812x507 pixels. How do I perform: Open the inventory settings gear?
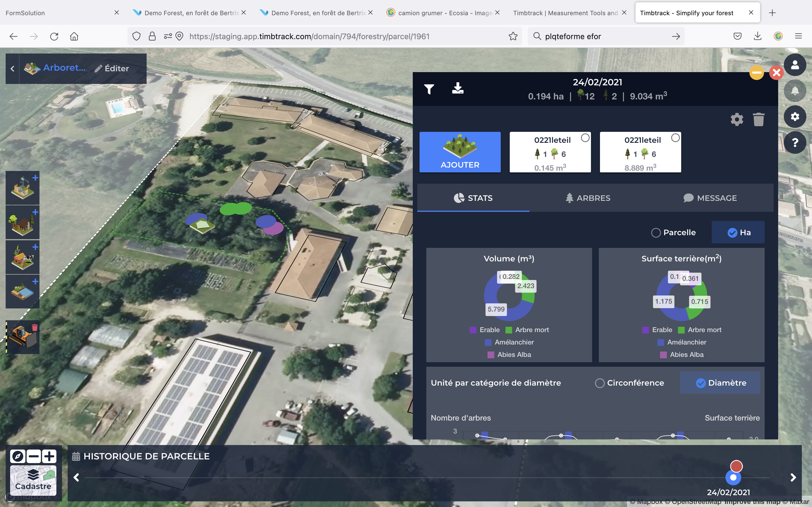(737, 119)
